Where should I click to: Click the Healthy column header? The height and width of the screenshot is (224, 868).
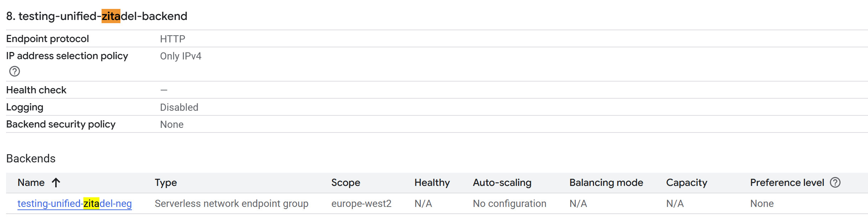432,183
